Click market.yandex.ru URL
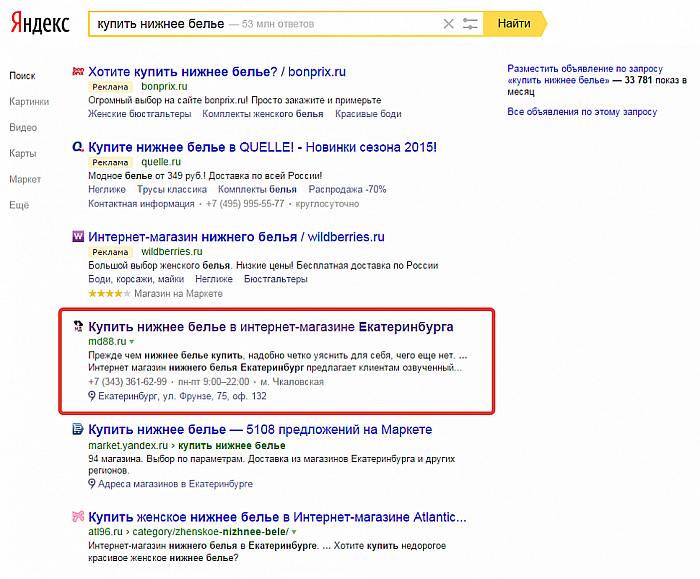The image size is (700, 579). [x=128, y=446]
